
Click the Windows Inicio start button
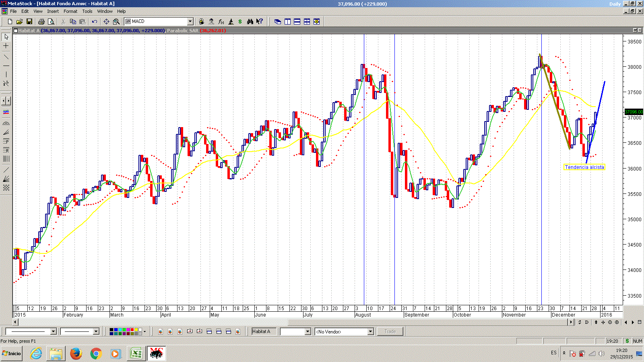coord(12,354)
